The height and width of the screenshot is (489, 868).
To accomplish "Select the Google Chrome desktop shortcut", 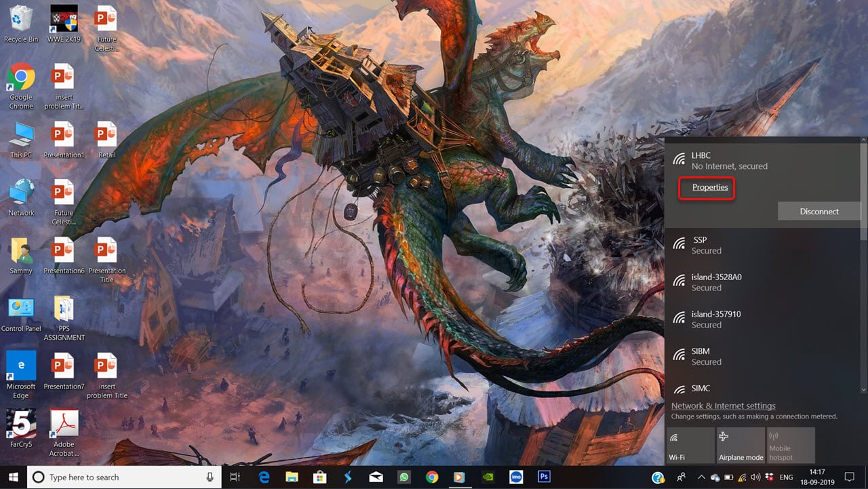I will (21, 85).
